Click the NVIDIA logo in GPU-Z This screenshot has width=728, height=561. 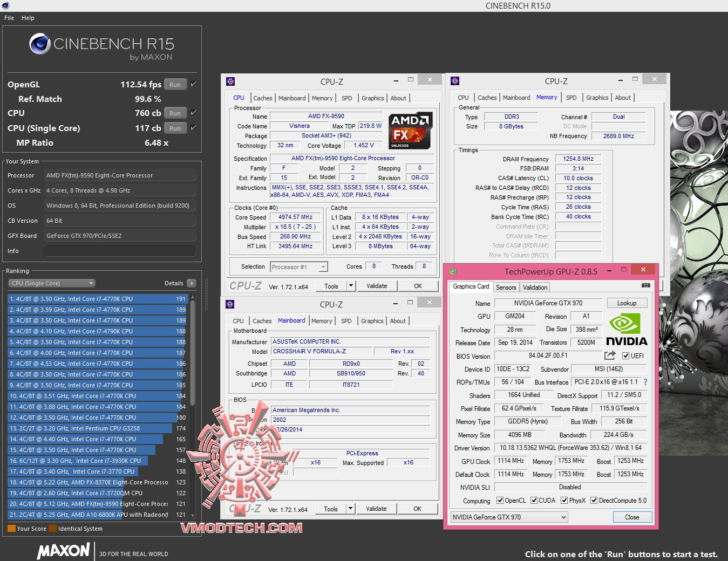pyautogui.click(x=627, y=330)
